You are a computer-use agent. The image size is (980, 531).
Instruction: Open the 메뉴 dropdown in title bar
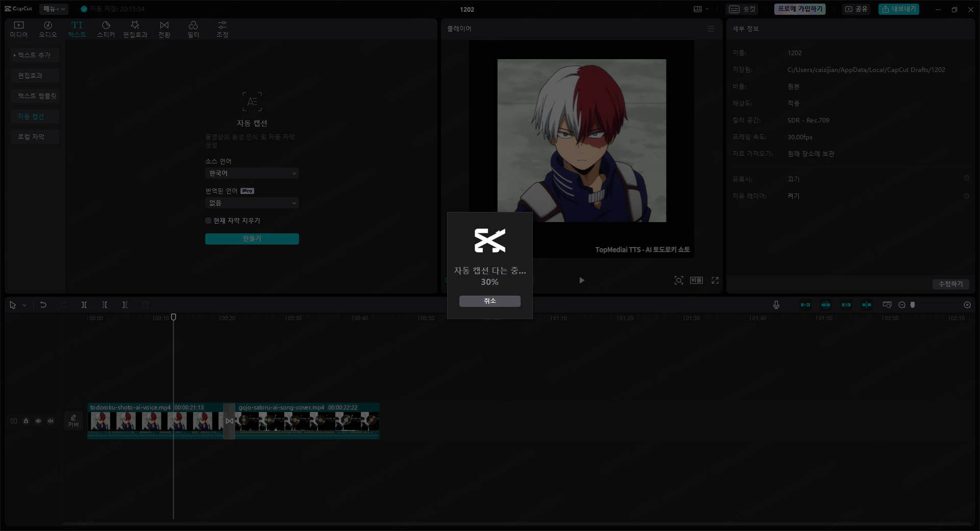point(54,9)
